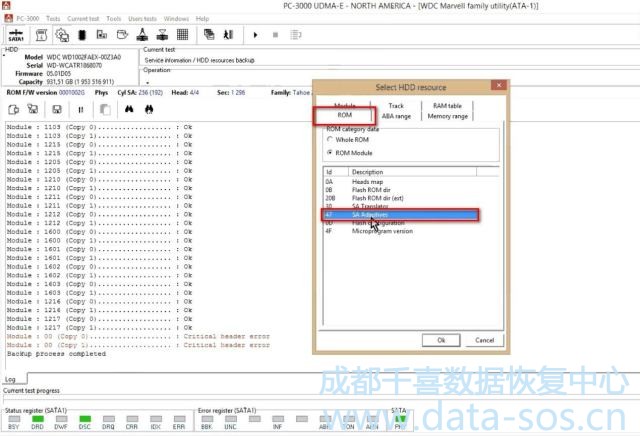Screen dimensions: 640x436
Task: Select the Microprogram version entry
Action: tap(382, 231)
